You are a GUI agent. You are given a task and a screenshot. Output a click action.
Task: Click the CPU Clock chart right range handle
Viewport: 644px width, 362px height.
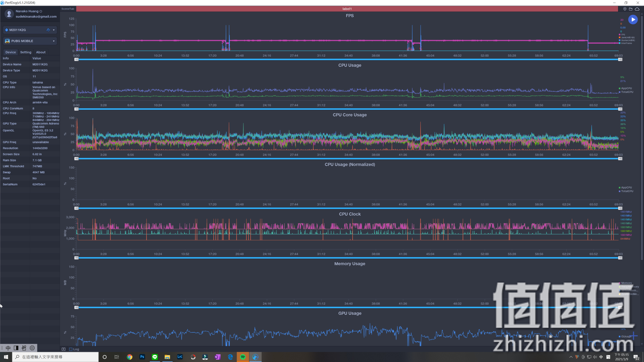pyautogui.click(x=620, y=258)
